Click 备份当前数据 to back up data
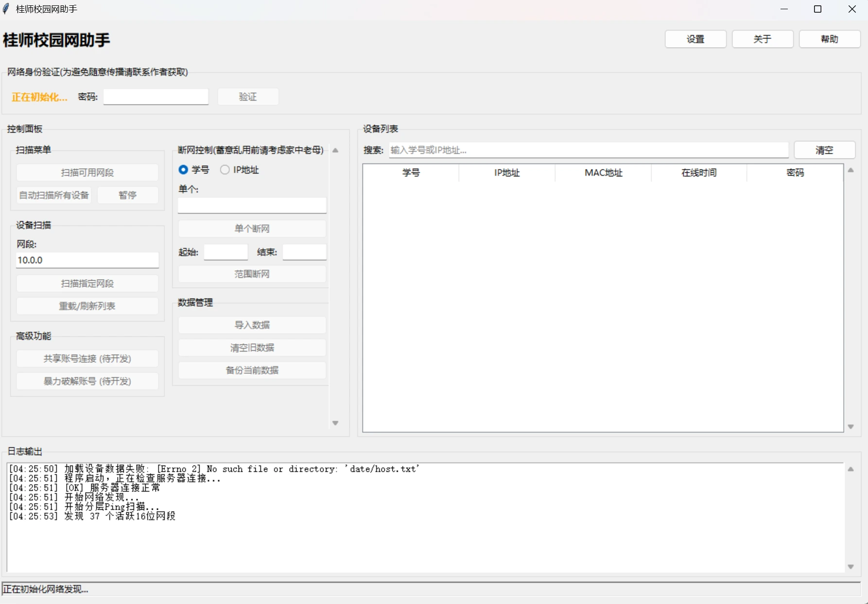Image resolution: width=868 pixels, height=604 pixels. [x=251, y=370]
